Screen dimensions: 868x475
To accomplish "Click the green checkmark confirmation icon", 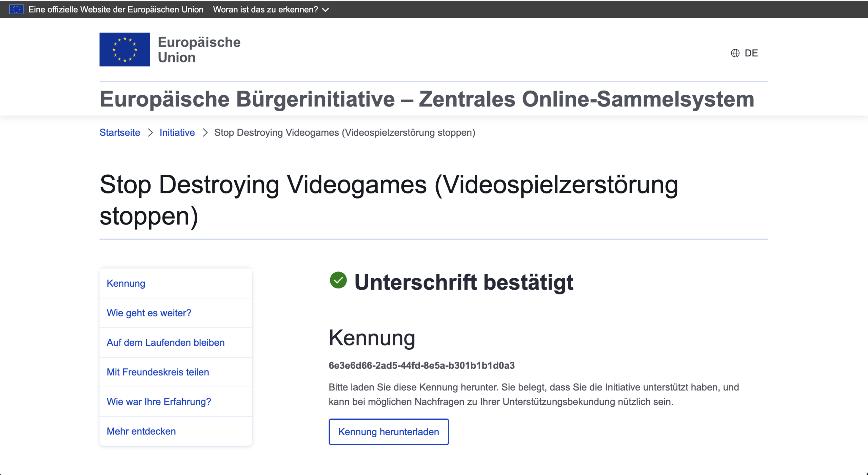I will coord(338,280).
